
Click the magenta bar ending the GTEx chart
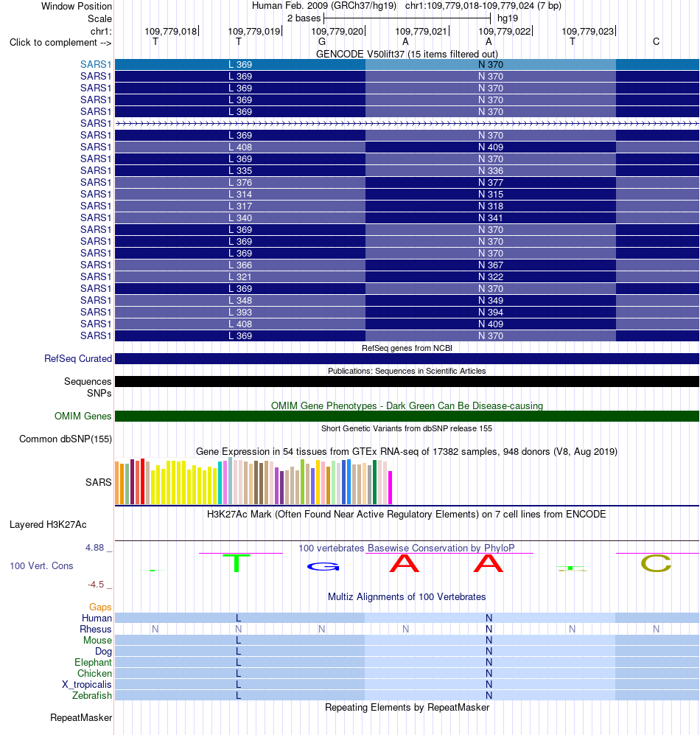point(390,488)
